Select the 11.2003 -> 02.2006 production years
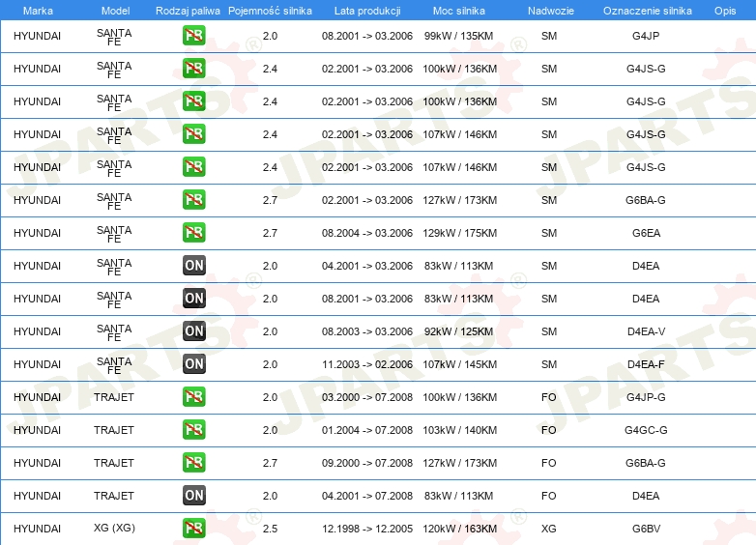Viewport: 756px width, 545px height. coord(367,364)
